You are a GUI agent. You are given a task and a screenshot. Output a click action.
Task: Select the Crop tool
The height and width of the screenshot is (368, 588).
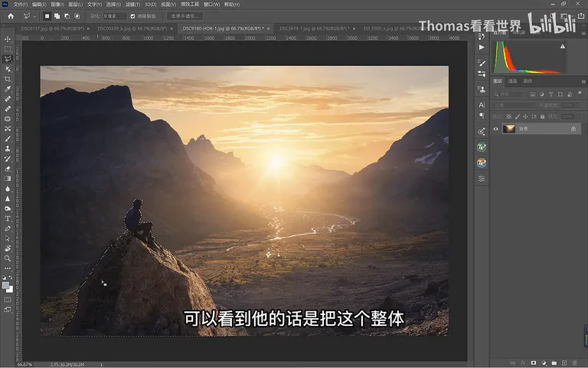pos(8,79)
